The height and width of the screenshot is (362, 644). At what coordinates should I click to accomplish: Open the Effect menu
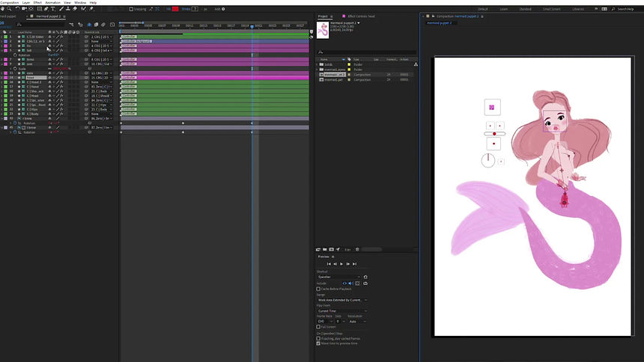pyautogui.click(x=37, y=2)
